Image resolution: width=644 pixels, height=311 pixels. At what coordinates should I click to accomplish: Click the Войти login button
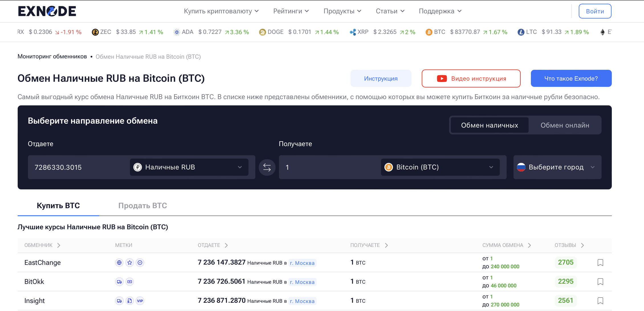click(x=595, y=11)
